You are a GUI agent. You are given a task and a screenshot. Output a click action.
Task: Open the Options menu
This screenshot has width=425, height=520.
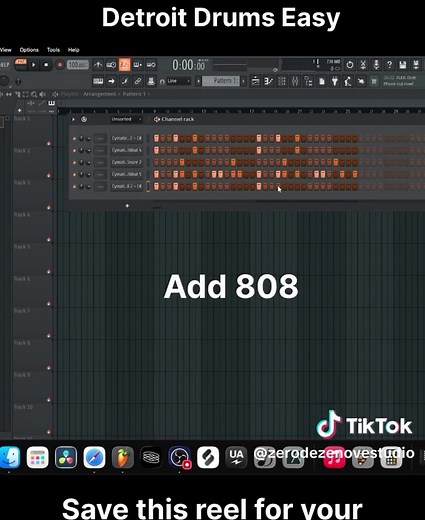point(29,50)
